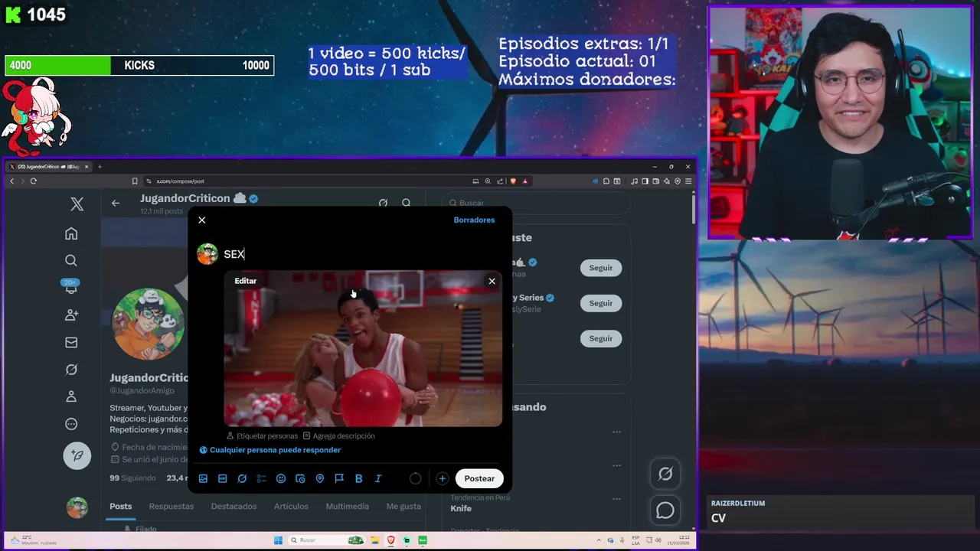
Task: Open more options beside Knife trend
Action: point(616,499)
